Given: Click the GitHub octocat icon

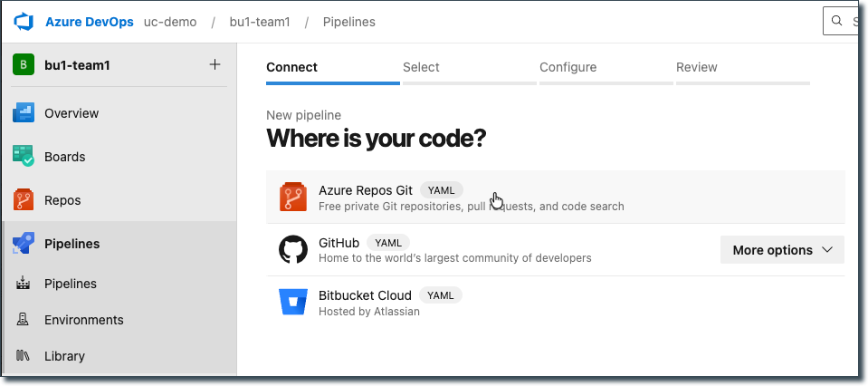Looking at the screenshot, I should [293, 250].
